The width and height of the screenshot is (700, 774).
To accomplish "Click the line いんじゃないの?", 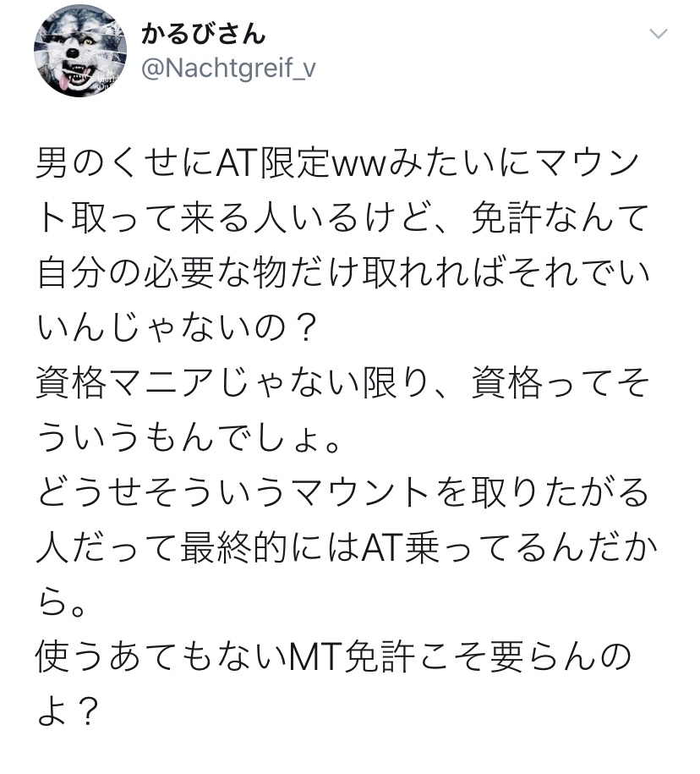I will point(176,327).
